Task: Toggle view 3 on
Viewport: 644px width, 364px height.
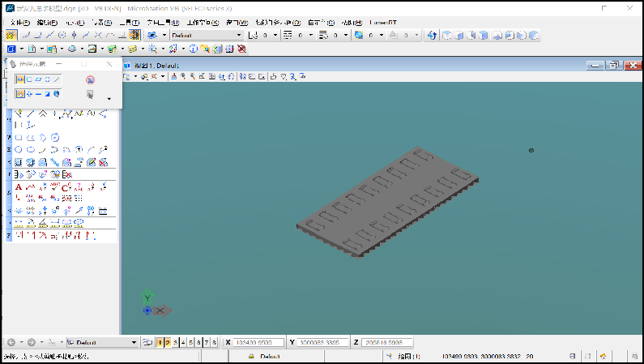Action: (x=175, y=342)
